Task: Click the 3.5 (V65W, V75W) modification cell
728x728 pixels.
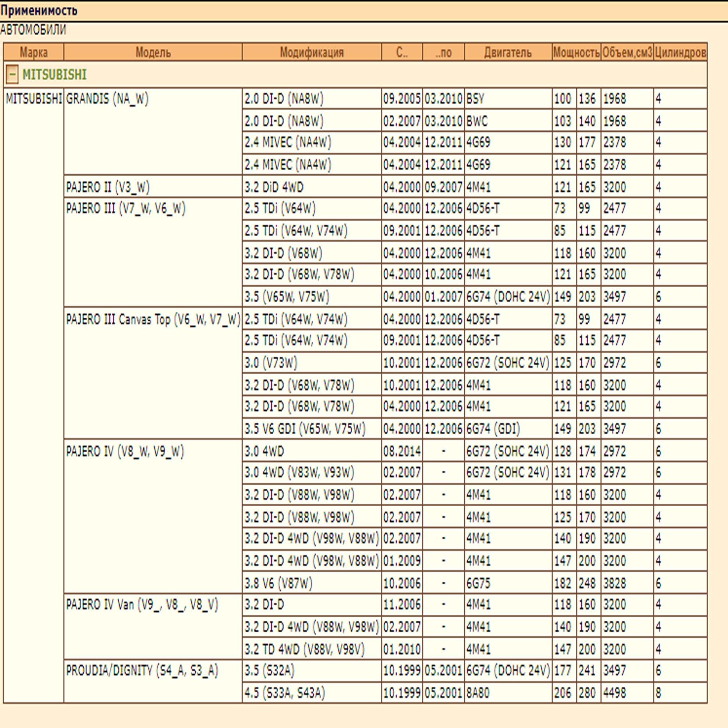Action: click(x=312, y=297)
